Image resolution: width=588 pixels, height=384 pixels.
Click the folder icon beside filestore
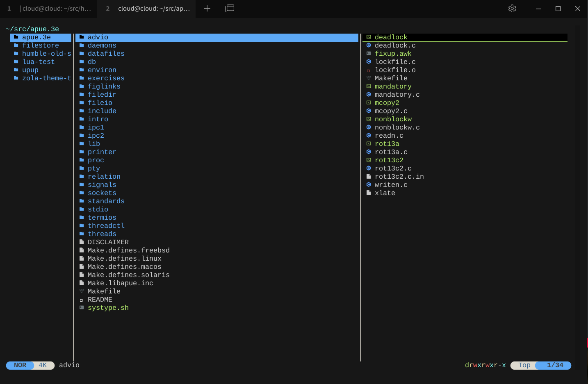[16, 45]
